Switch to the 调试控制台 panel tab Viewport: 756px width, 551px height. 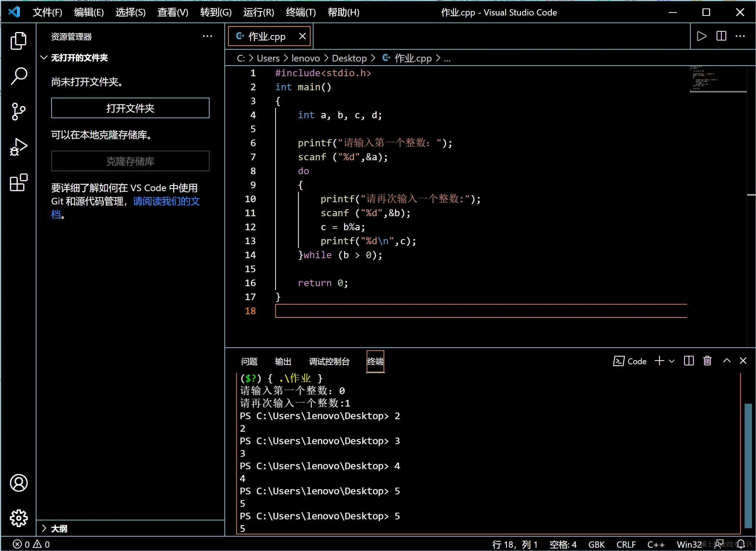pyautogui.click(x=329, y=362)
